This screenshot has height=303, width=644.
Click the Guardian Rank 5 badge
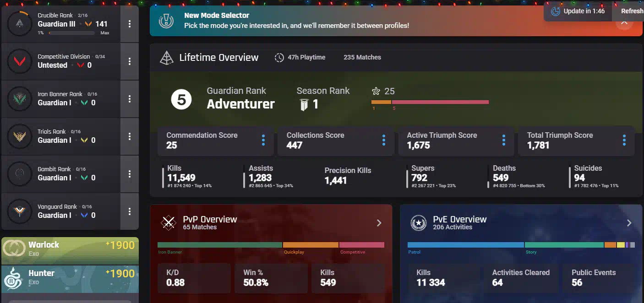coord(181,100)
